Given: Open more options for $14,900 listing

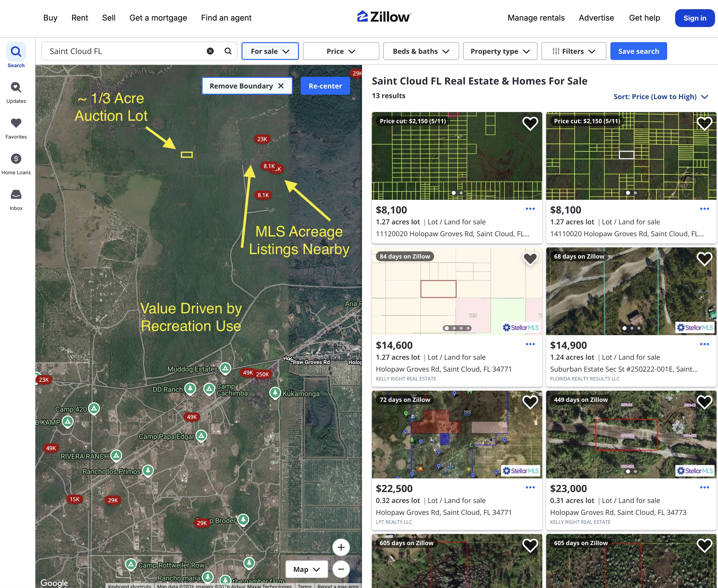Looking at the screenshot, I should click(x=704, y=344).
